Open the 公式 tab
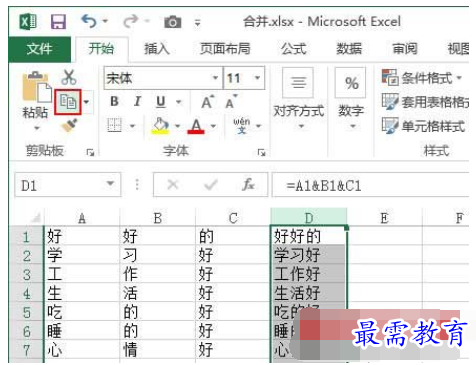The height and width of the screenshot is (365, 476). pos(293,49)
